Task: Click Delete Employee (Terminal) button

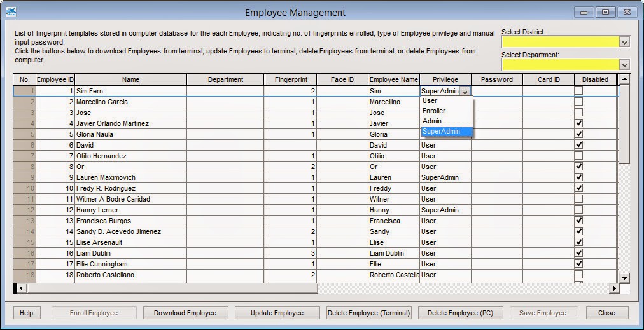Action: point(369,313)
